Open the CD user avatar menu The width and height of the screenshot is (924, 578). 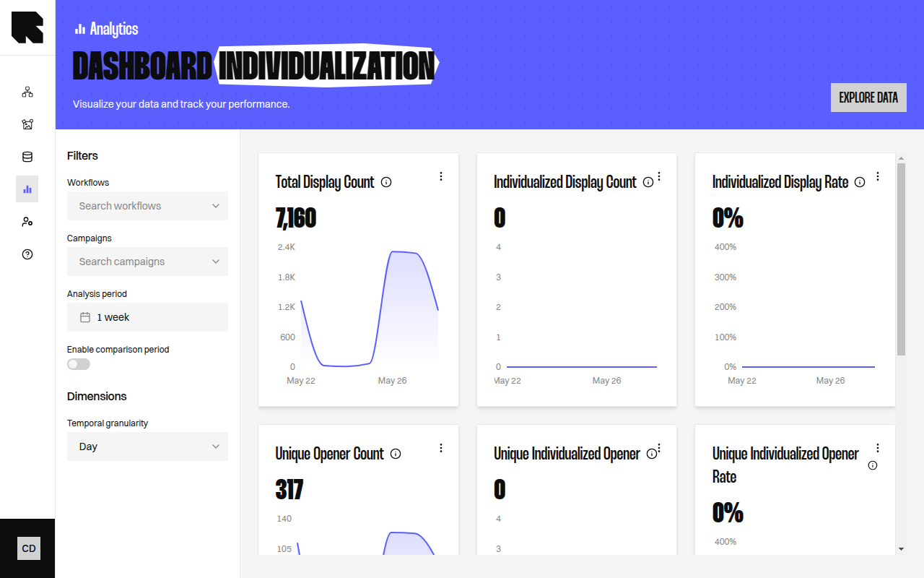[29, 548]
